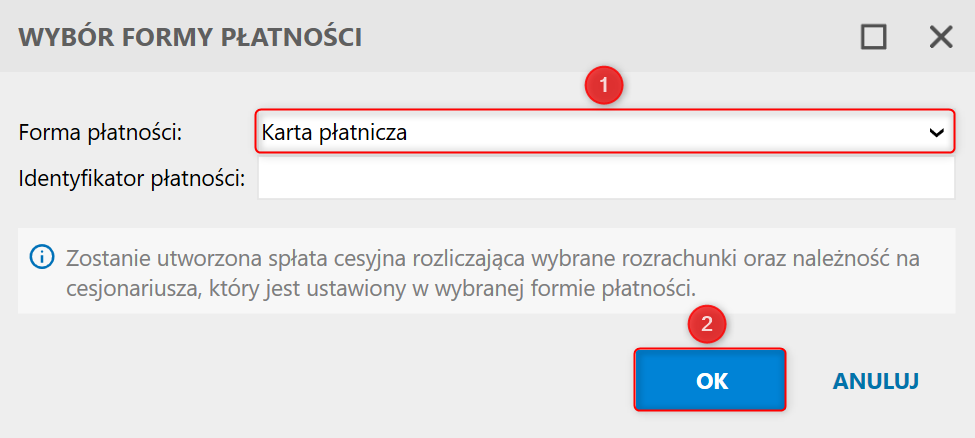Image resolution: width=975 pixels, height=438 pixels.
Task: Click the red step 1 badge
Action: click(x=604, y=85)
